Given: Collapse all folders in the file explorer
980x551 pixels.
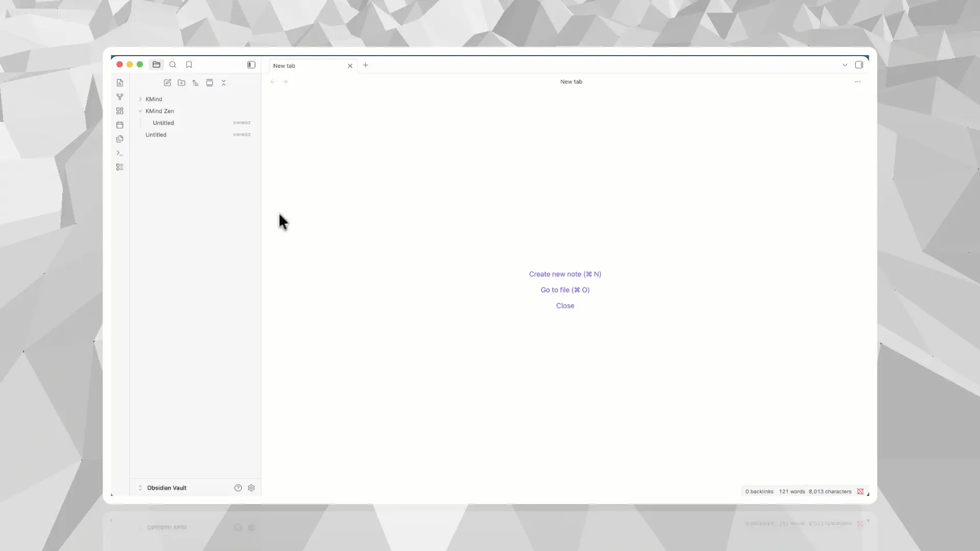Looking at the screenshot, I should pyautogui.click(x=224, y=83).
